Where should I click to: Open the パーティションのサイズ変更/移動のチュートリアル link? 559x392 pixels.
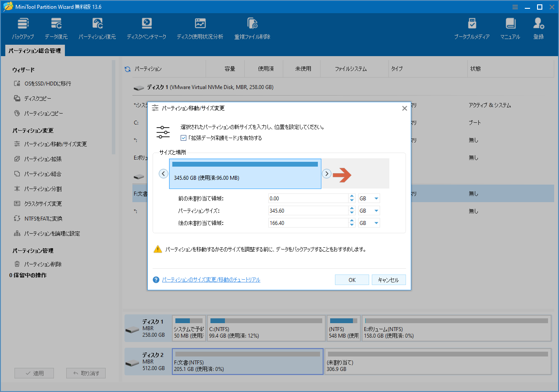pyautogui.click(x=212, y=279)
